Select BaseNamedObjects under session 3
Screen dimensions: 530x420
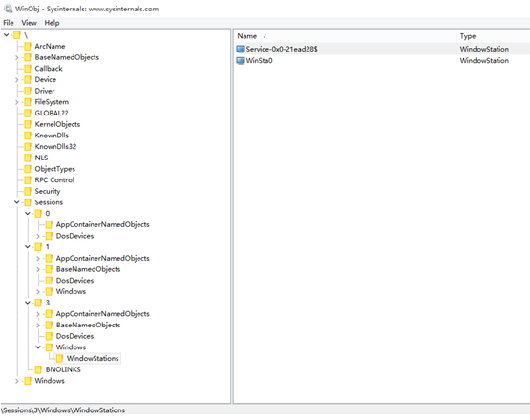(88, 325)
